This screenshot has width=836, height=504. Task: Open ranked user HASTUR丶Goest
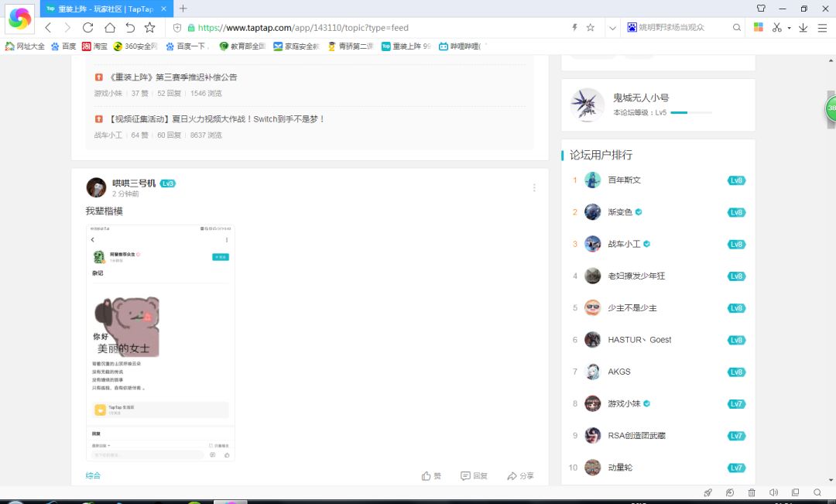pyautogui.click(x=640, y=340)
